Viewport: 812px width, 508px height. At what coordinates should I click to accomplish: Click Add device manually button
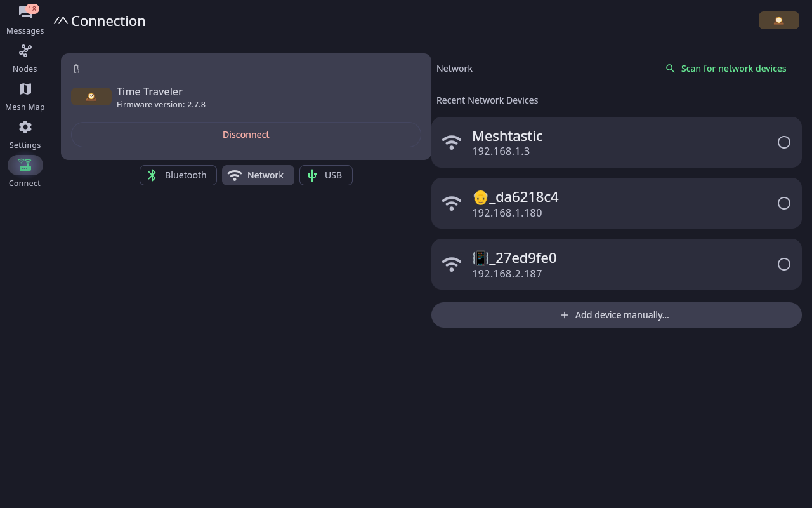[x=617, y=315]
